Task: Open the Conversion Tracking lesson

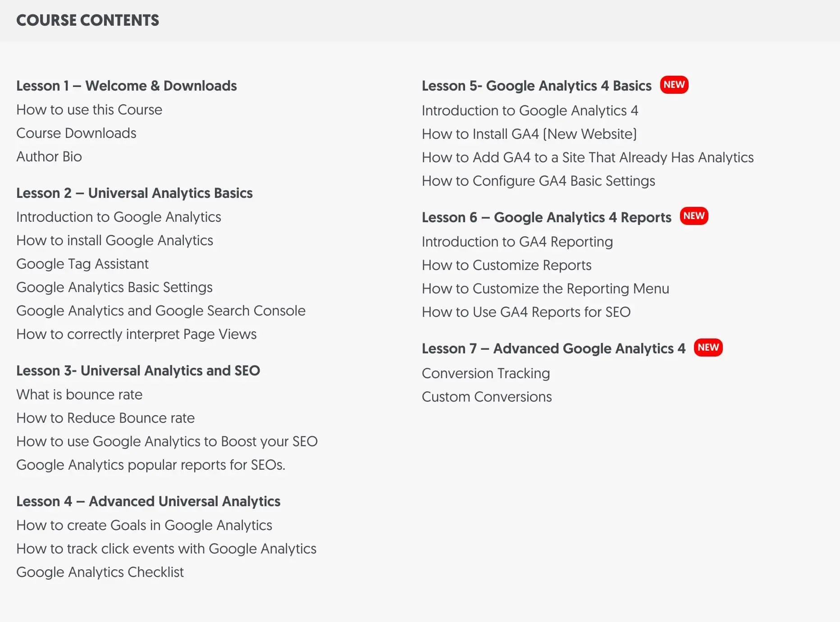Action: pyautogui.click(x=486, y=373)
